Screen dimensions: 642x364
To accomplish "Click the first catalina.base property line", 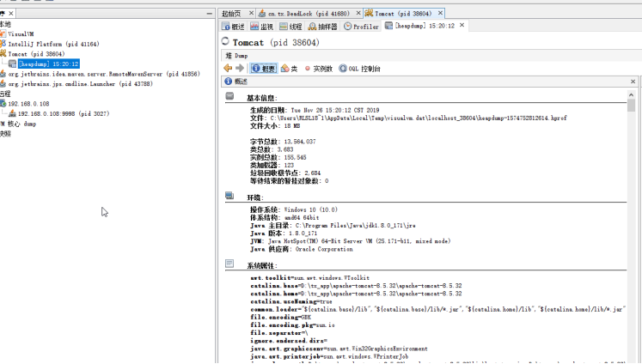I will 356,286.
